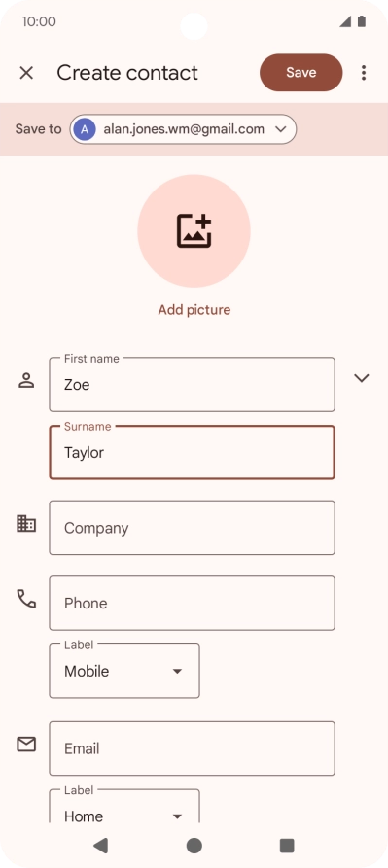This screenshot has width=388, height=868.
Task: Tap the phone handset icon
Action: 26,599
